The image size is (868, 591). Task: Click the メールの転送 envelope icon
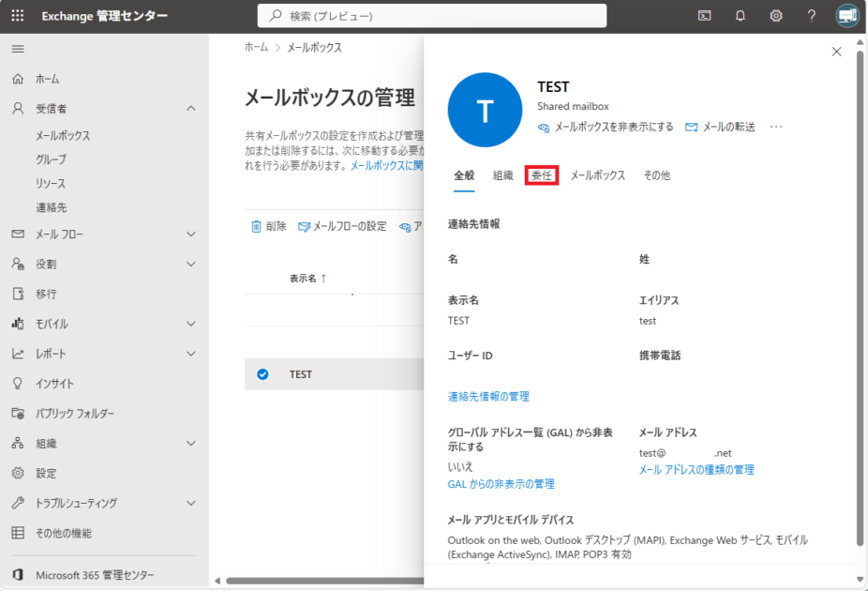(x=692, y=128)
